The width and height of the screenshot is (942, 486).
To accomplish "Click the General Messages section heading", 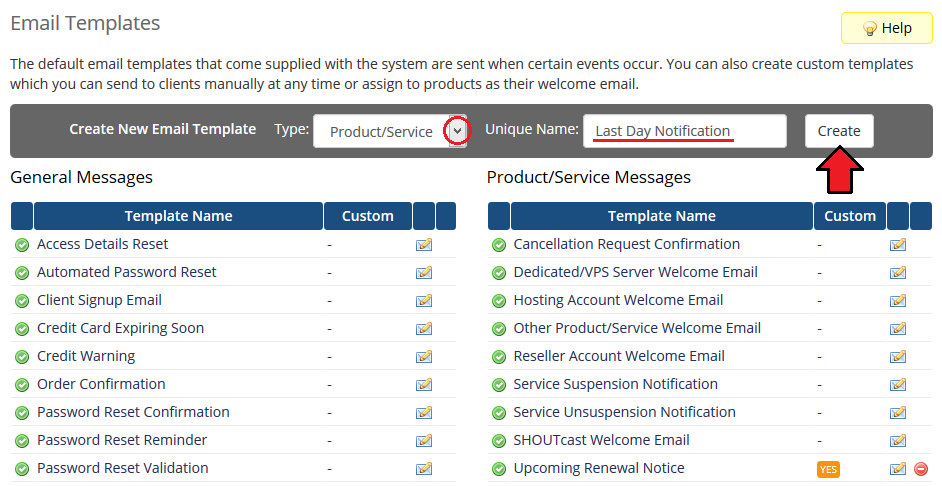I will click(82, 177).
